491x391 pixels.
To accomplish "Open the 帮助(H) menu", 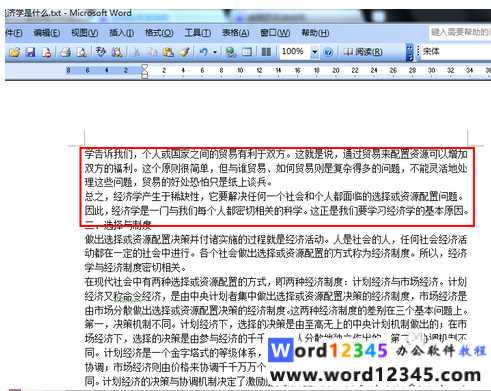I will (x=315, y=33).
